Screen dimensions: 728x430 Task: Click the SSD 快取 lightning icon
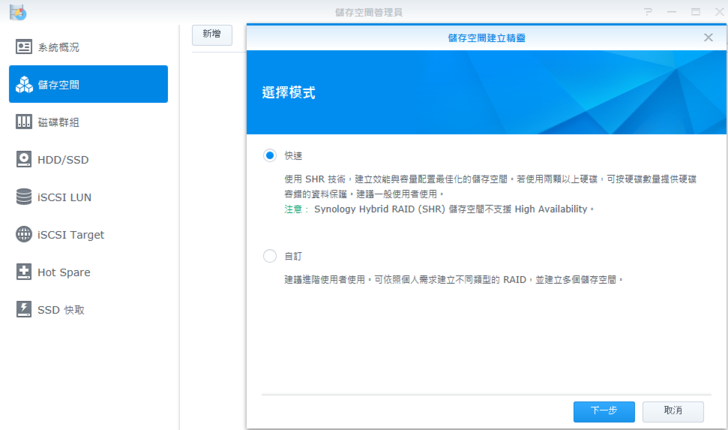pos(24,310)
